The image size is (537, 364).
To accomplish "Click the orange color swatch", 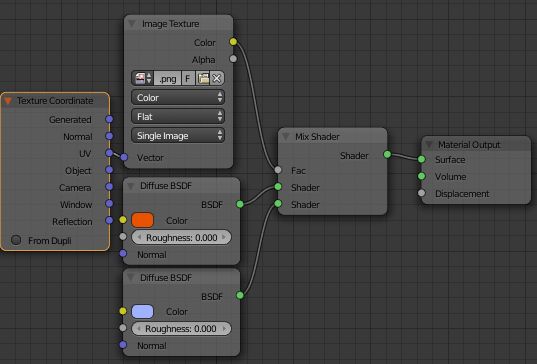I will click(x=142, y=220).
